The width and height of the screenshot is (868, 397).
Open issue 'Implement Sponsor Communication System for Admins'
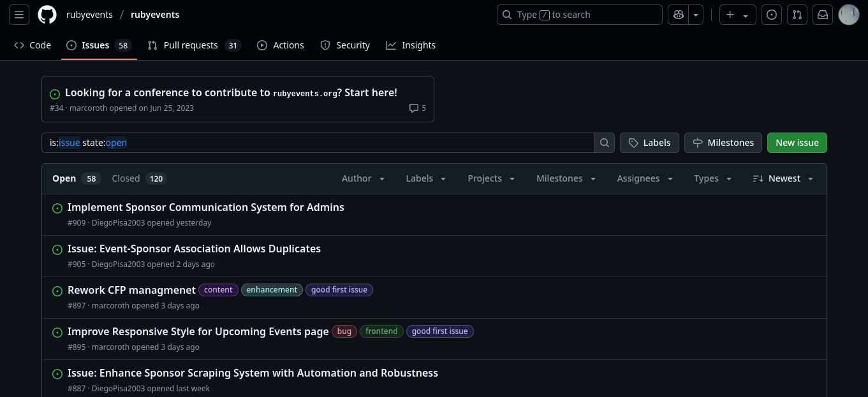point(206,207)
